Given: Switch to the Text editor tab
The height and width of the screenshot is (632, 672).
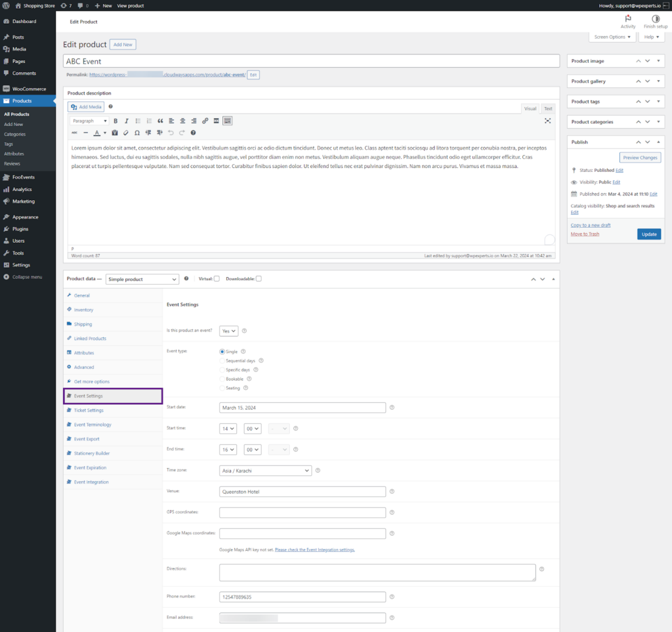Looking at the screenshot, I should pos(548,108).
